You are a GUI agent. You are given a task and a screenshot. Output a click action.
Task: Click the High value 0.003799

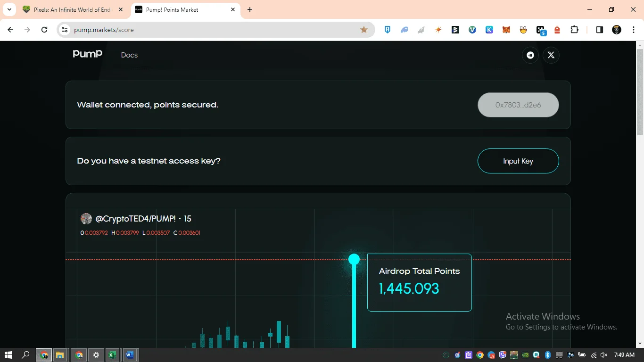coord(127,233)
